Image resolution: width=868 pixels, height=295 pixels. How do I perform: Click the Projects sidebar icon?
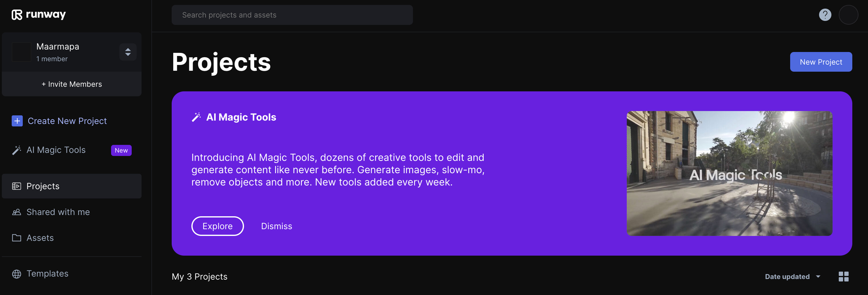[17, 186]
